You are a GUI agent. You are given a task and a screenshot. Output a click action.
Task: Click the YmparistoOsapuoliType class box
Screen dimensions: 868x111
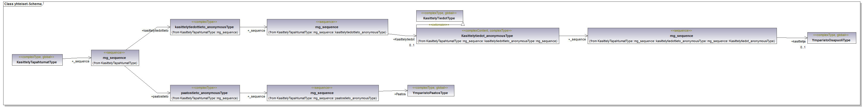[x=832, y=38]
